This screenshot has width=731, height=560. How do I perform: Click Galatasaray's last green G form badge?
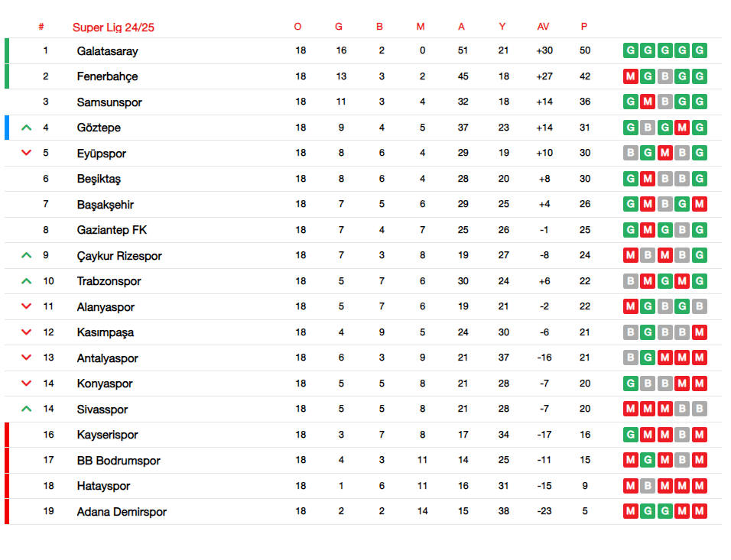click(700, 50)
